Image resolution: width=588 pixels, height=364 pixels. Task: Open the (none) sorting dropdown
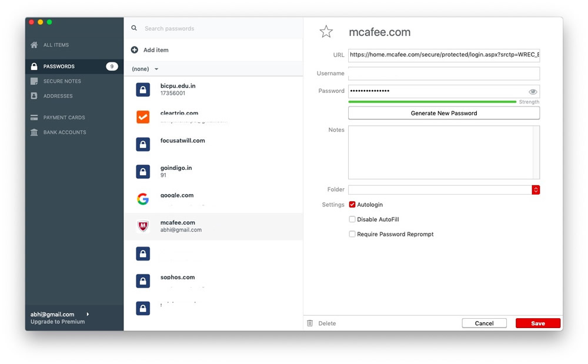[145, 69]
